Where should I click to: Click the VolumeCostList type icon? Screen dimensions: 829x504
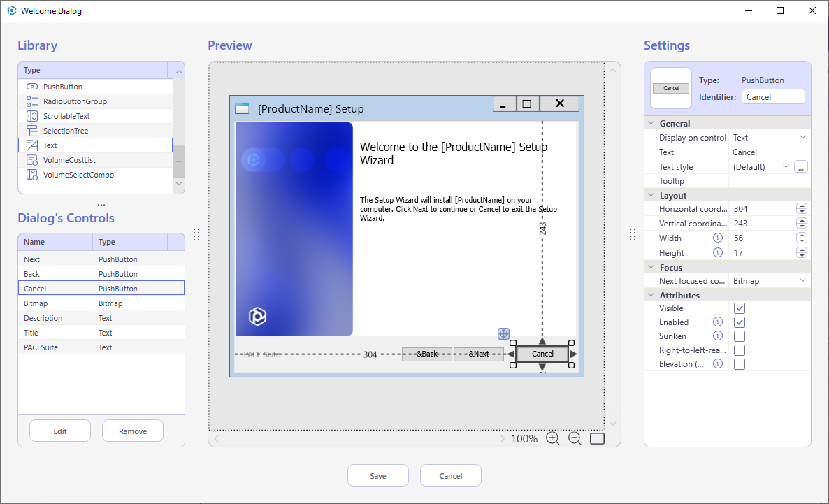click(32, 160)
